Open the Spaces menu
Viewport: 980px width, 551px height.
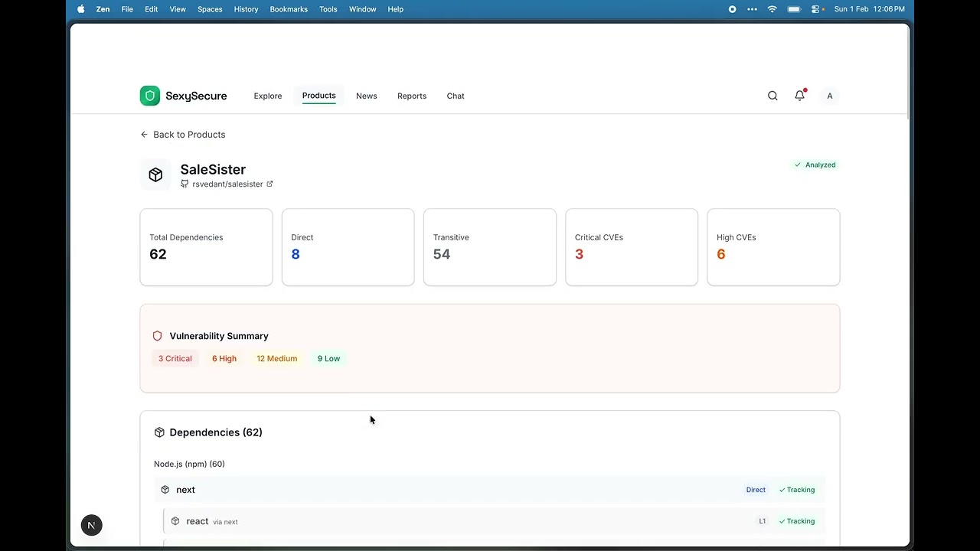tap(210, 9)
